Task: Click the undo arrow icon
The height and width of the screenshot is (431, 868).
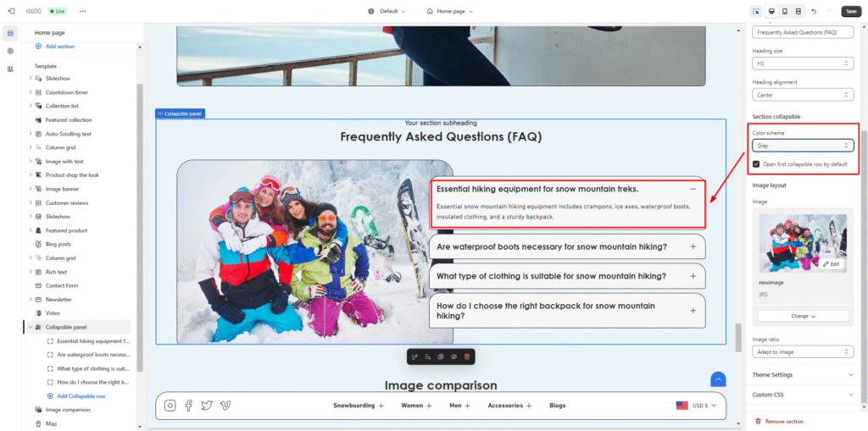Action: click(814, 11)
